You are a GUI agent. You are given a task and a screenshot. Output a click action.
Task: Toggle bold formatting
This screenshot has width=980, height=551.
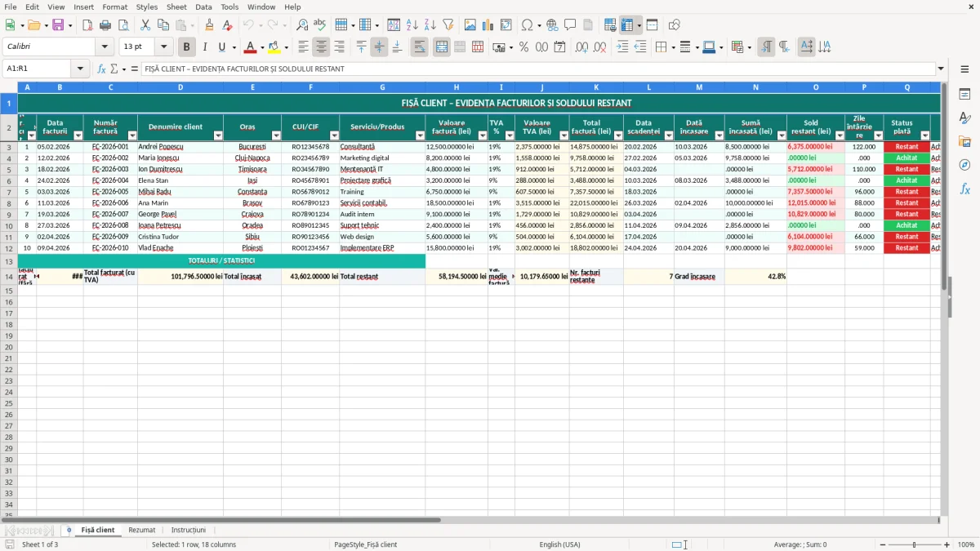[x=186, y=47]
